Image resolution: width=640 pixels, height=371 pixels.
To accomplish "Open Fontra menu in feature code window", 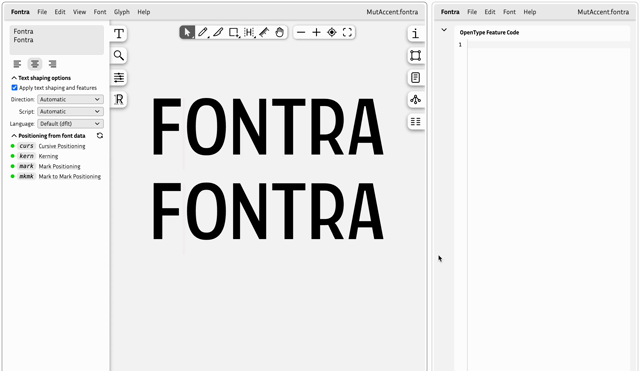I will click(450, 12).
